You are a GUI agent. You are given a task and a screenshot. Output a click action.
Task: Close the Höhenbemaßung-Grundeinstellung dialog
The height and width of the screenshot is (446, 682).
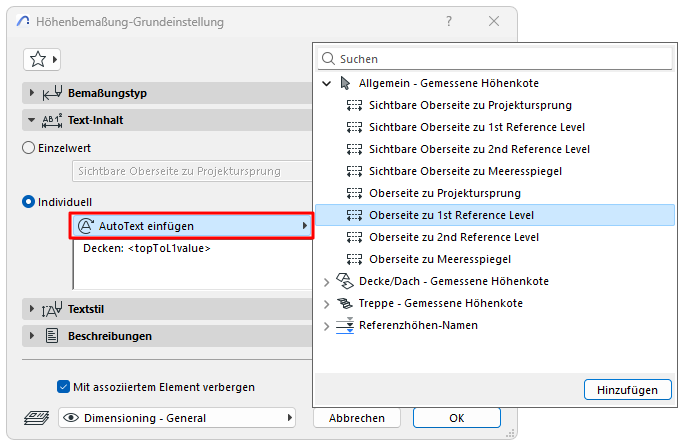pyautogui.click(x=494, y=21)
